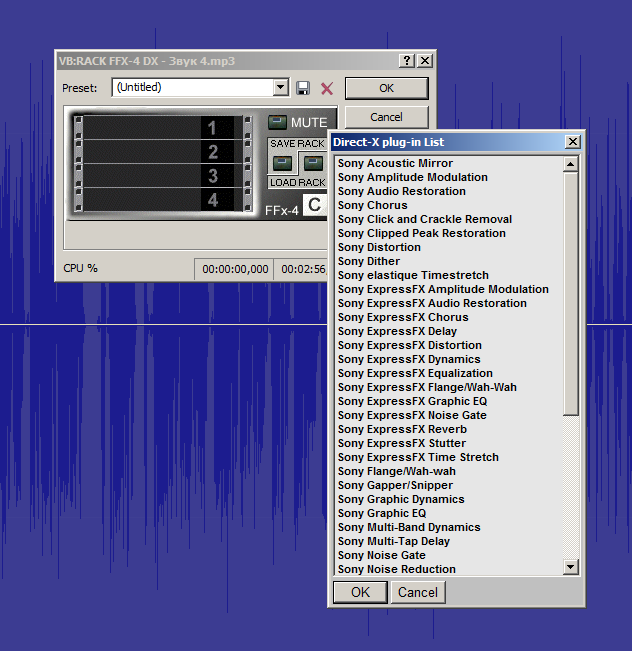
Task: Close the Direct-X plug-in List window
Action: coord(573,142)
